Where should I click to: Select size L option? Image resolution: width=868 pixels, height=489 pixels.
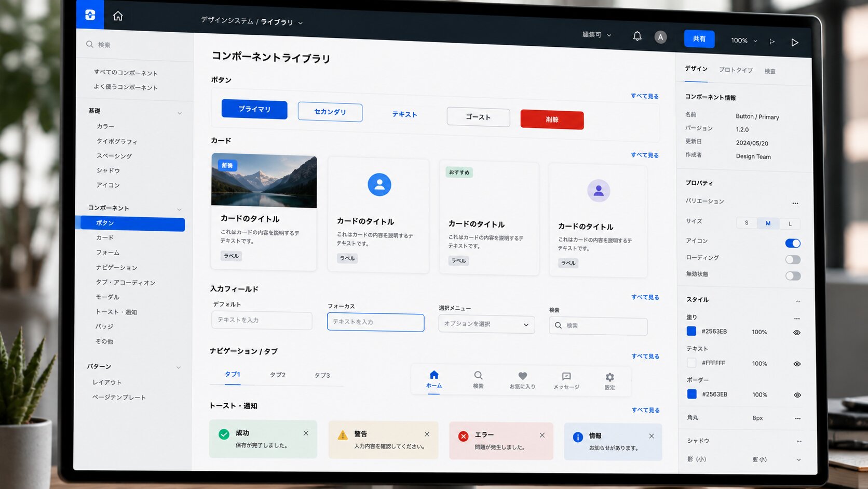[x=790, y=224]
